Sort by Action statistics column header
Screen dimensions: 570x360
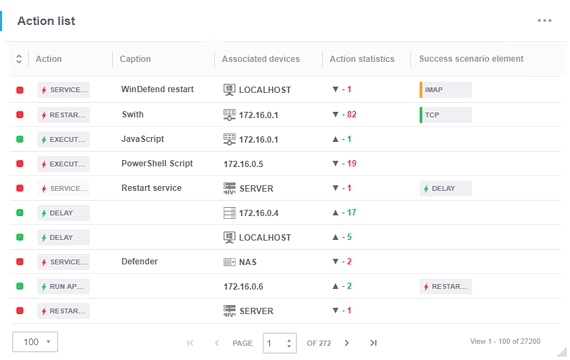pyautogui.click(x=362, y=59)
